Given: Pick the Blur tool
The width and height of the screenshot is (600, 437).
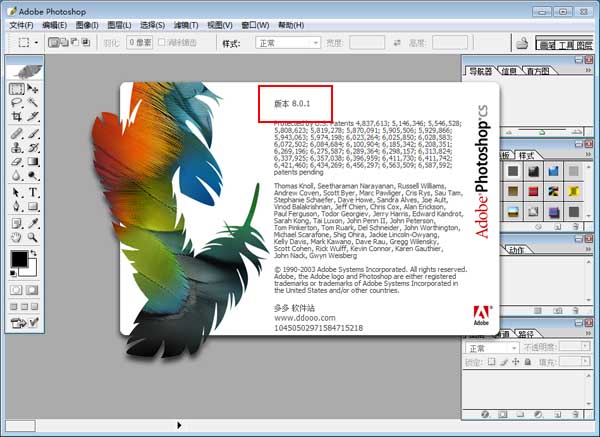Looking at the screenshot, I should click(x=16, y=176).
